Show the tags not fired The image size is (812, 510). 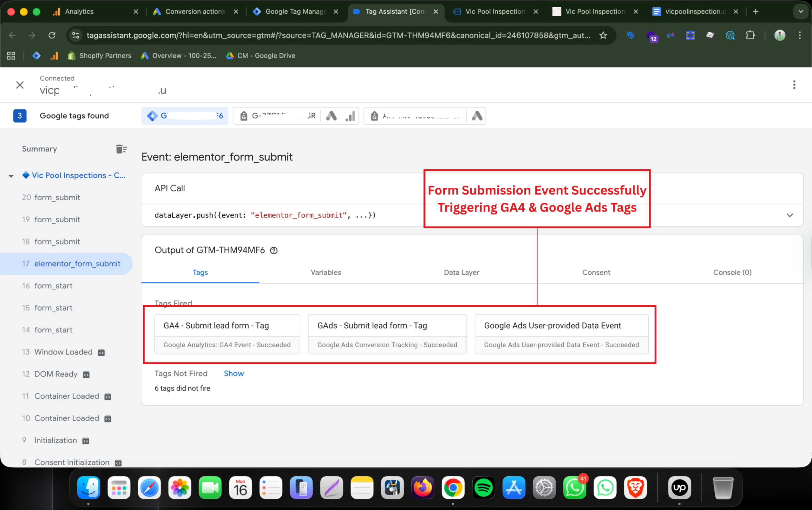point(233,374)
